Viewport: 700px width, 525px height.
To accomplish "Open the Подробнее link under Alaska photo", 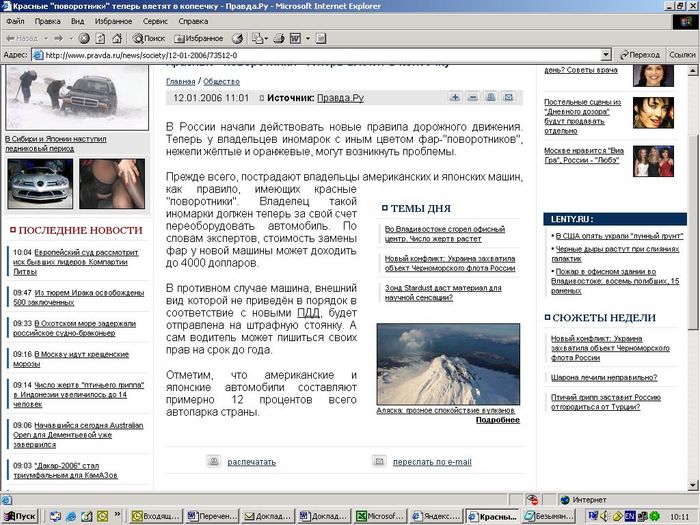I will [x=498, y=420].
